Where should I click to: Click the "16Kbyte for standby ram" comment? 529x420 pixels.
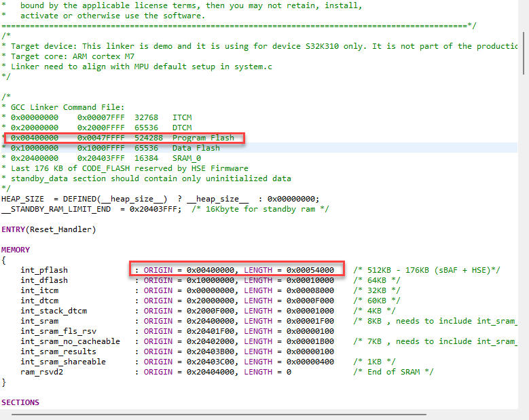pos(260,210)
